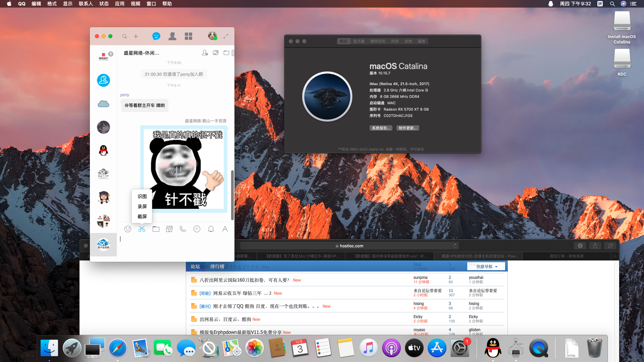Image resolution: width=644 pixels, height=362 pixels.
Task: Open thread 出网易云、百度云、酷狗
Action: tap(225, 319)
